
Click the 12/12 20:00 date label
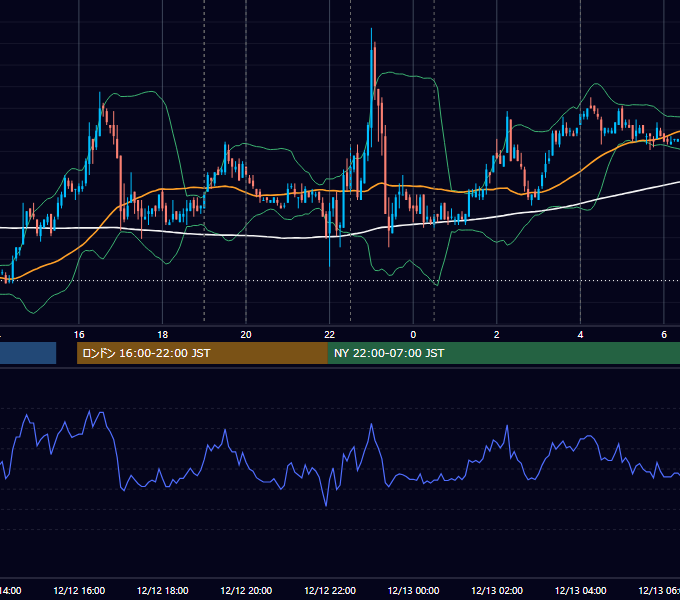pos(246,590)
